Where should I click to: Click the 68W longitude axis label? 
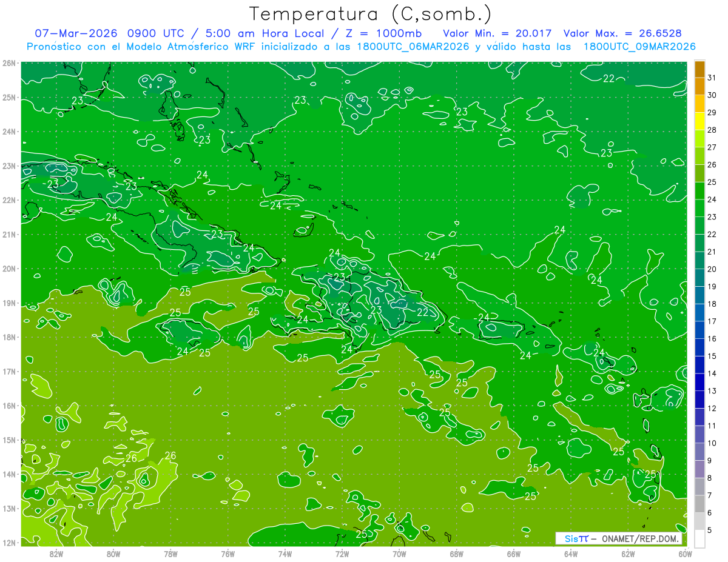point(456,554)
